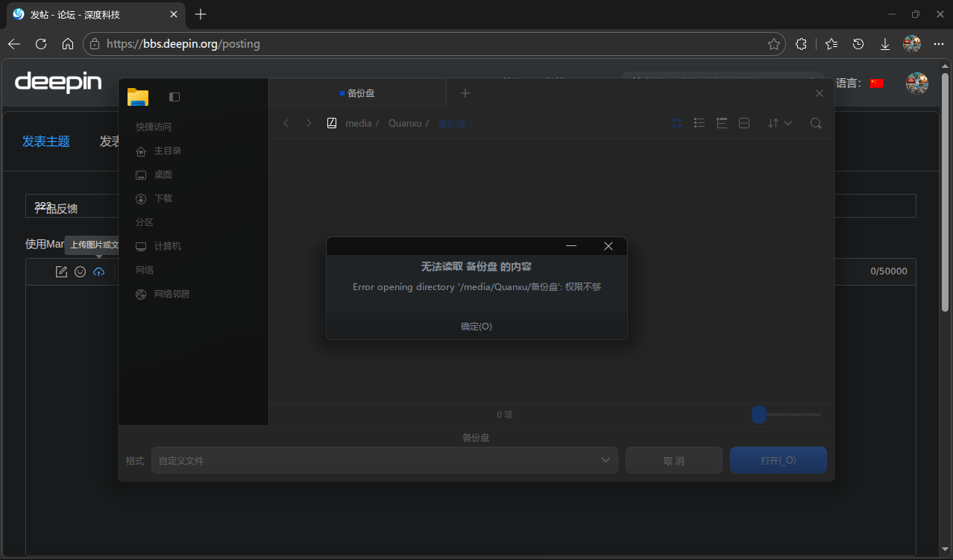The height and width of the screenshot is (560, 953).
Task: Switch to icon grid view
Action: [677, 123]
